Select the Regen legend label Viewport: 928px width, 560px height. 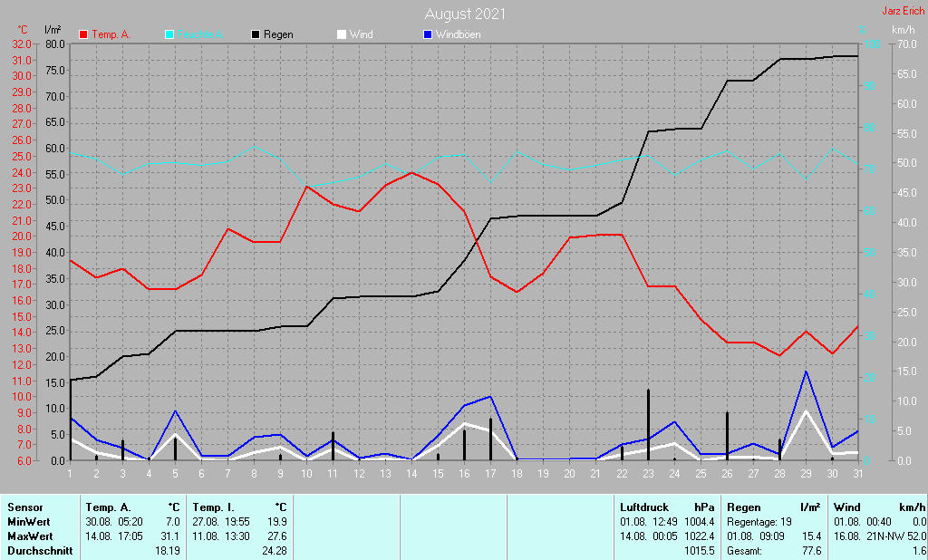point(278,34)
